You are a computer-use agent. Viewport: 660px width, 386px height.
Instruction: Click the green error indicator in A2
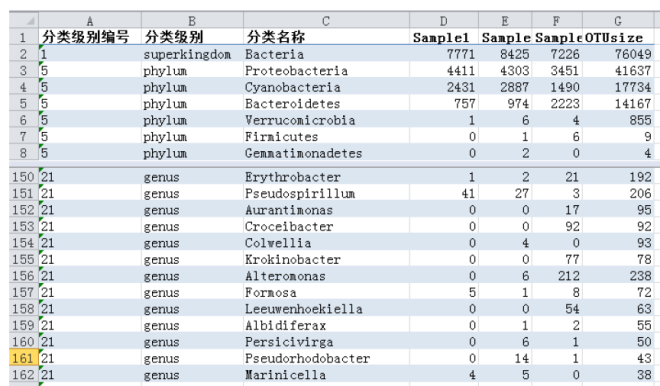(x=41, y=48)
